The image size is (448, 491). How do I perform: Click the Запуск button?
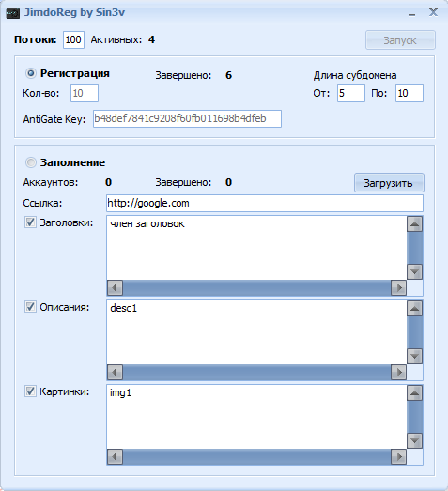[x=400, y=40]
